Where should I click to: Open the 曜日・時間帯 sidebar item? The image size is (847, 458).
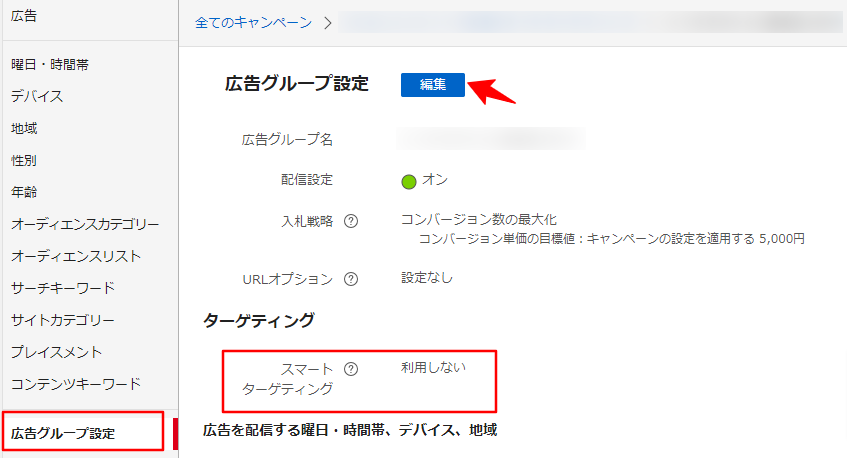click(50, 65)
